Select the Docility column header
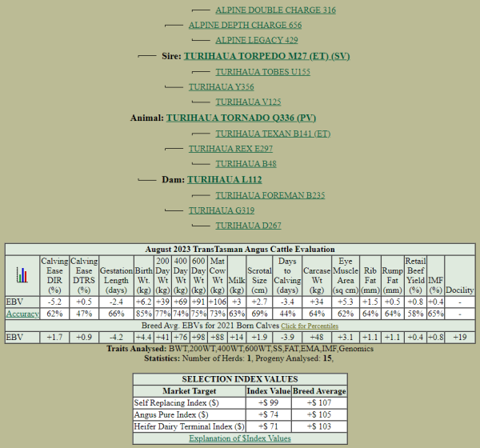The height and width of the screenshot is (448, 480). (x=460, y=275)
